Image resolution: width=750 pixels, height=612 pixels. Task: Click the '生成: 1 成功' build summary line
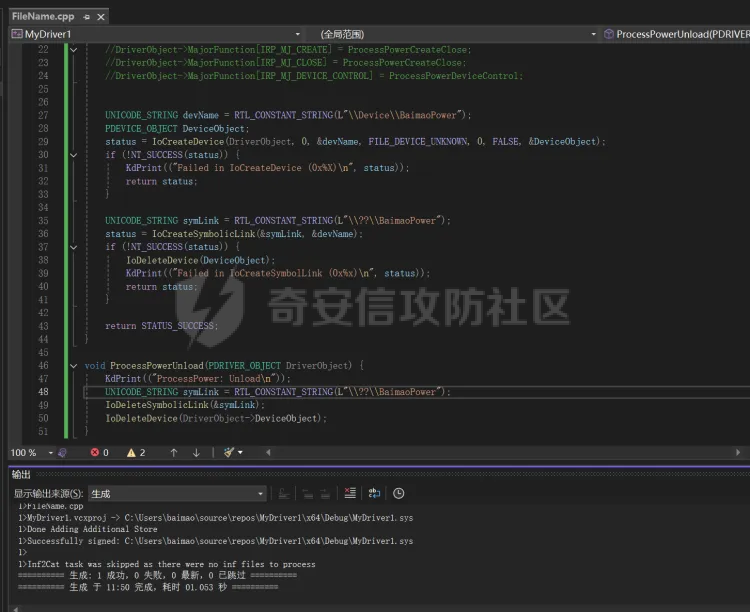pyautogui.click(x=157, y=576)
